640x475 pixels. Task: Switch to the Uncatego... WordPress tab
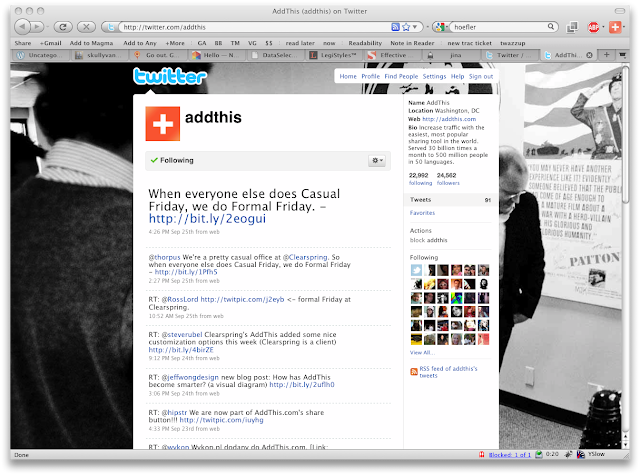(40, 55)
